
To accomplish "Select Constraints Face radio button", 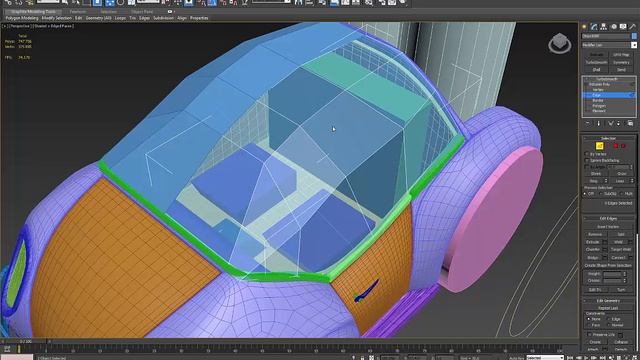I will (589, 325).
